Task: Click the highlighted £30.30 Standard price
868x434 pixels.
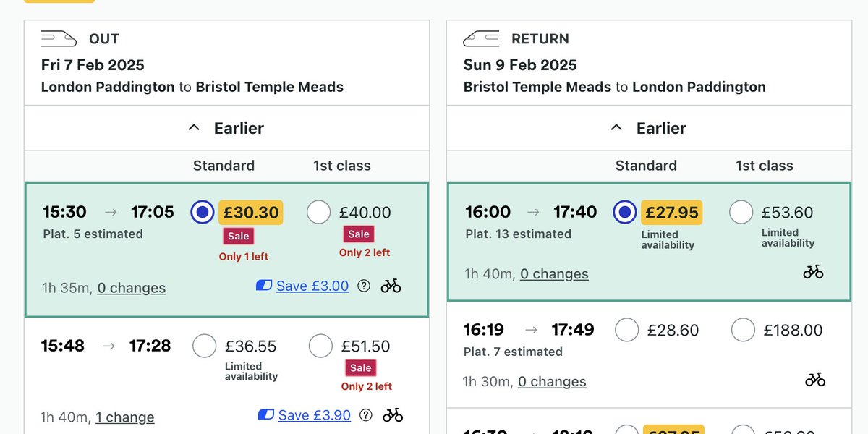Action: coord(250,212)
